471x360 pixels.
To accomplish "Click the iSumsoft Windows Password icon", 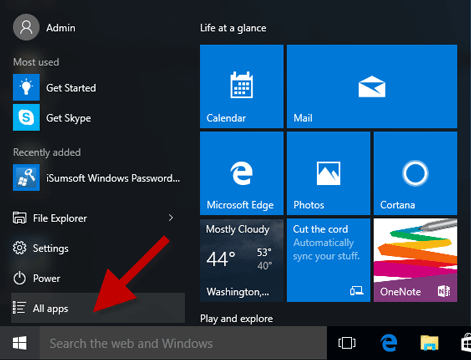I will pyautogui.click(x=26, y=177).
